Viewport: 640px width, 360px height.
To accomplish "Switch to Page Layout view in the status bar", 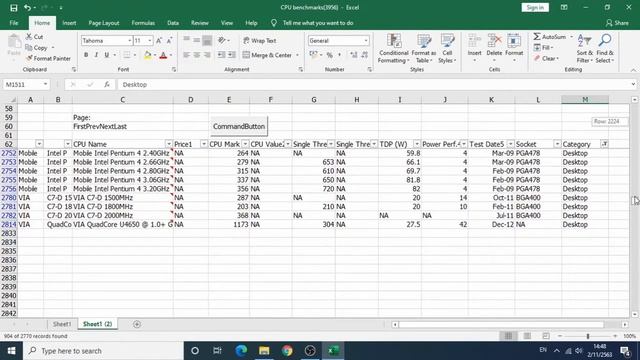I will pos(527,336).
